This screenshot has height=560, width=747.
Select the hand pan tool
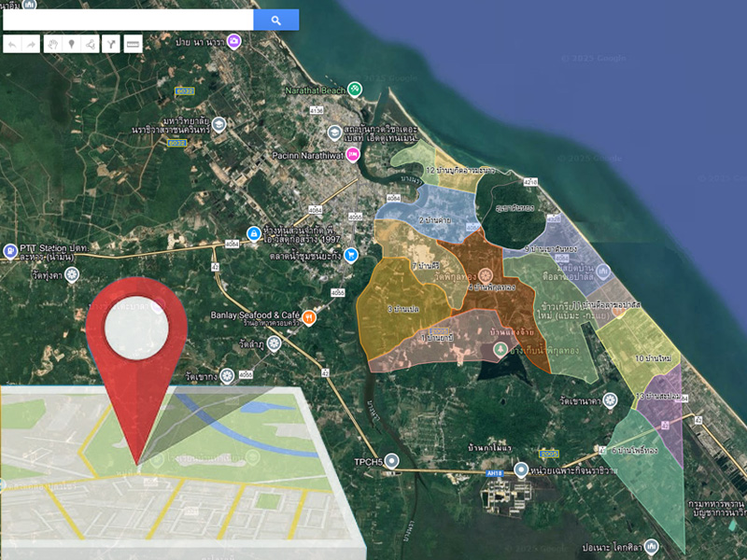tap(53, 44)
